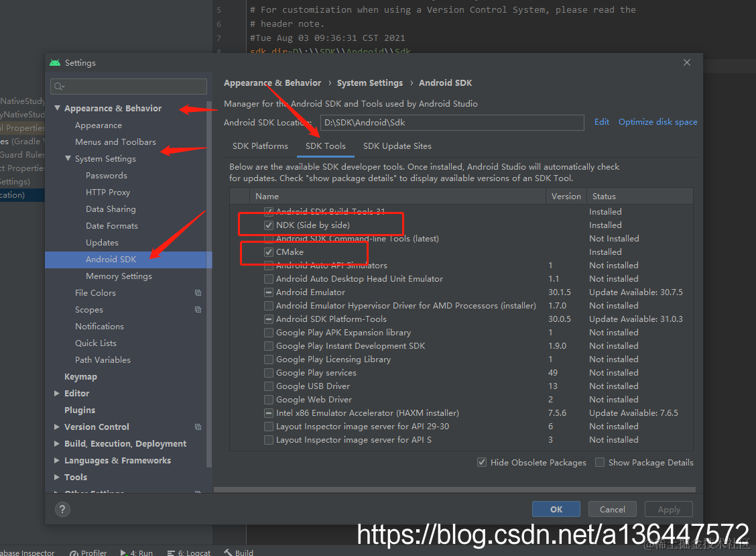
Task: Toggle Android SDK Platform-Tools checkbox
Action: pos(269,319)
